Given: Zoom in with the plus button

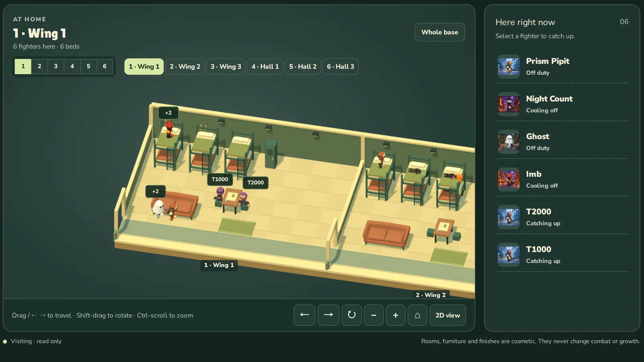Looking at the screenshot, I should [396, 315].
